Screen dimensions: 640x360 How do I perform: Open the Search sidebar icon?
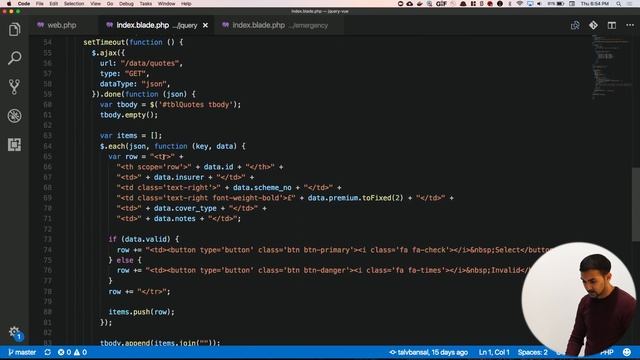14,58
